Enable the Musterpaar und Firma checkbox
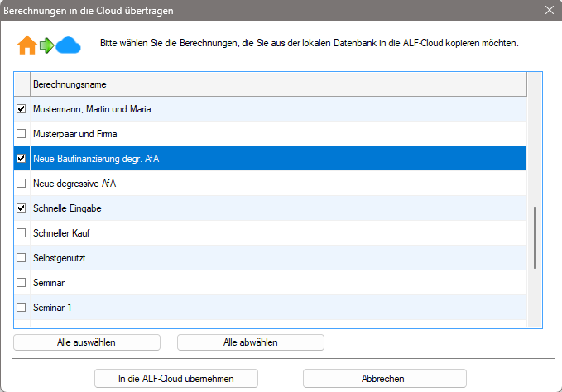 (22, 134)
